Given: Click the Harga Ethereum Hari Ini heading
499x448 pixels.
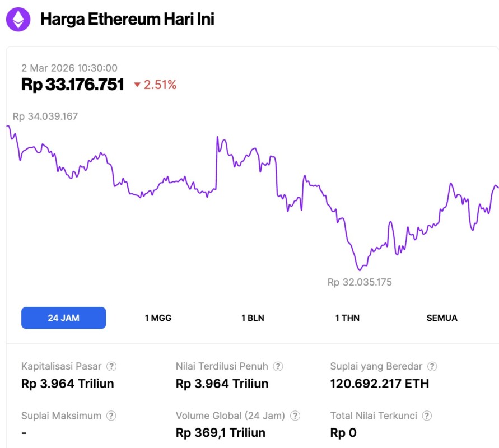Looking at the screenshot, I should [127, 20].
